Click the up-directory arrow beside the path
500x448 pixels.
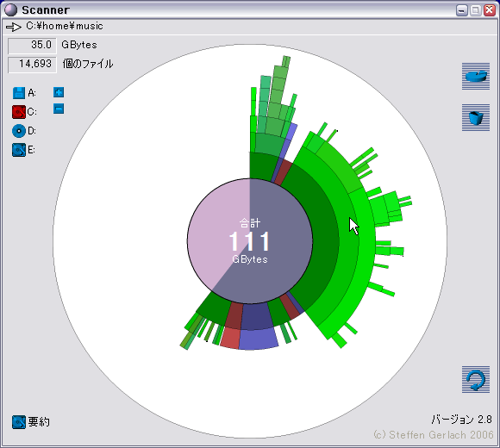pos(14,27)
